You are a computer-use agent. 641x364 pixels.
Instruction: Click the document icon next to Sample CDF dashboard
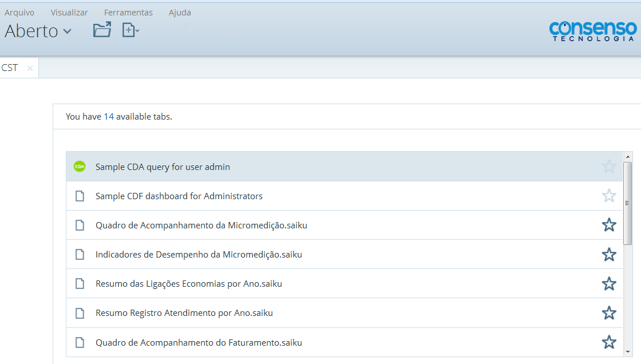(80, 196)
